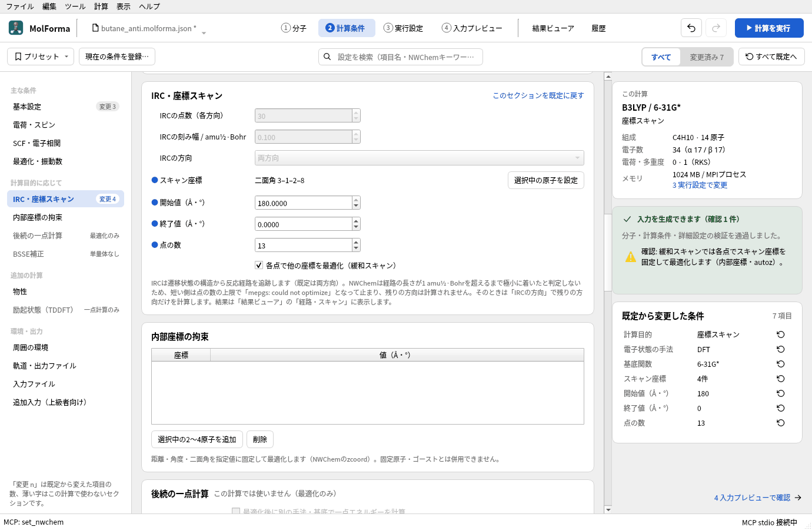
Task: Click the blue modified dot beside 点の数
Action: pyautogui.click(x=155, y=245)
